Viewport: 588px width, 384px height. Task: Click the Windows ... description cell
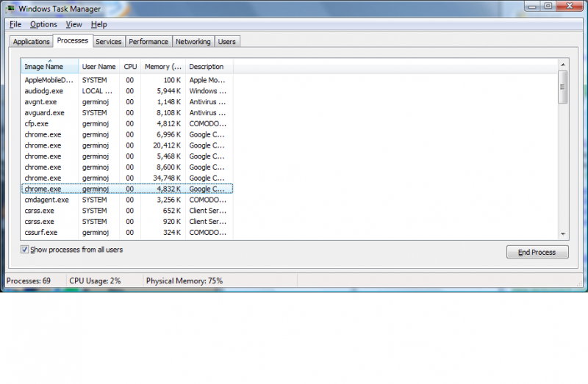click(208, 91)
